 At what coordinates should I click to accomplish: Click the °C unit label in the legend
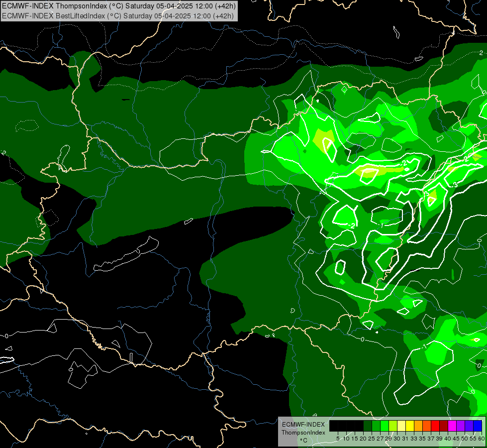tap(304, 441)
